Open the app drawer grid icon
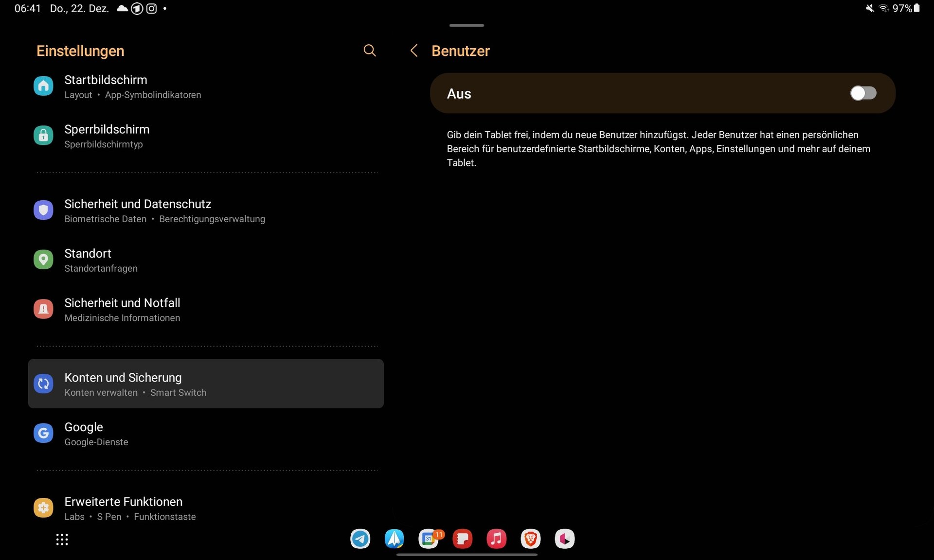Viewport: 934px width, 560px height. point(62,539)
